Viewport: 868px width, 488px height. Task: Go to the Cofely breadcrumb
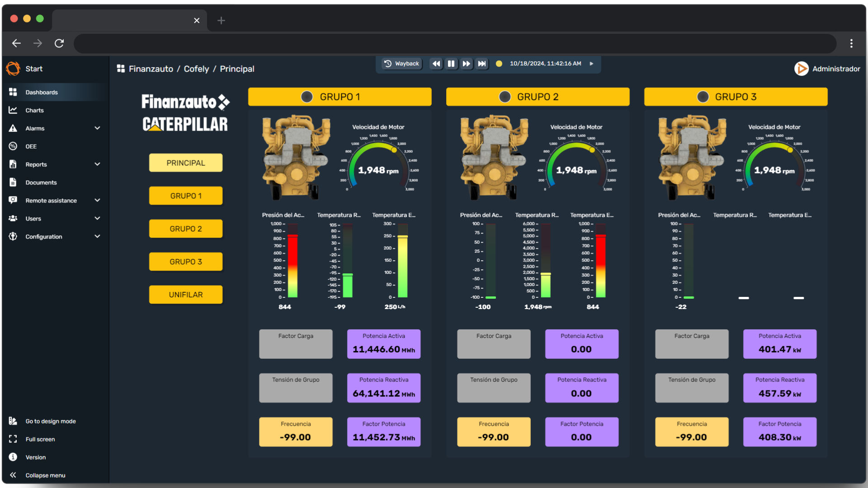click(x=196, y=69)
